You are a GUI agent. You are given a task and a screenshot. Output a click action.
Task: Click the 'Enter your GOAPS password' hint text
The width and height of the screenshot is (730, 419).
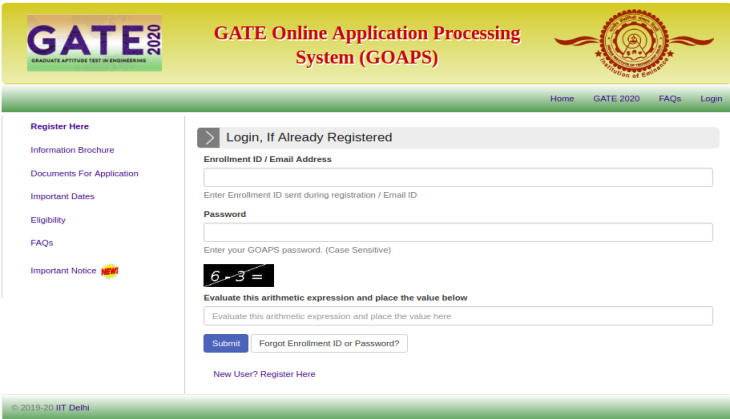tap(297, 250)
